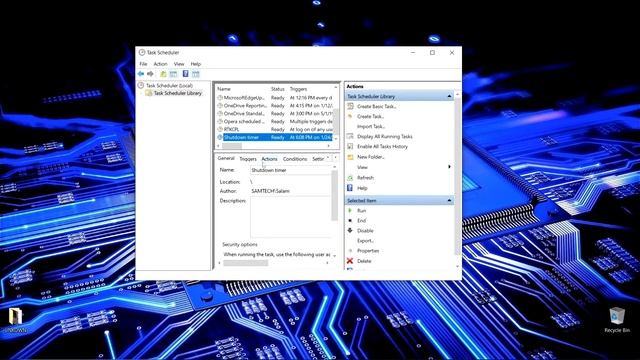Sort the task list by the Status column

[x=278, y=89]
